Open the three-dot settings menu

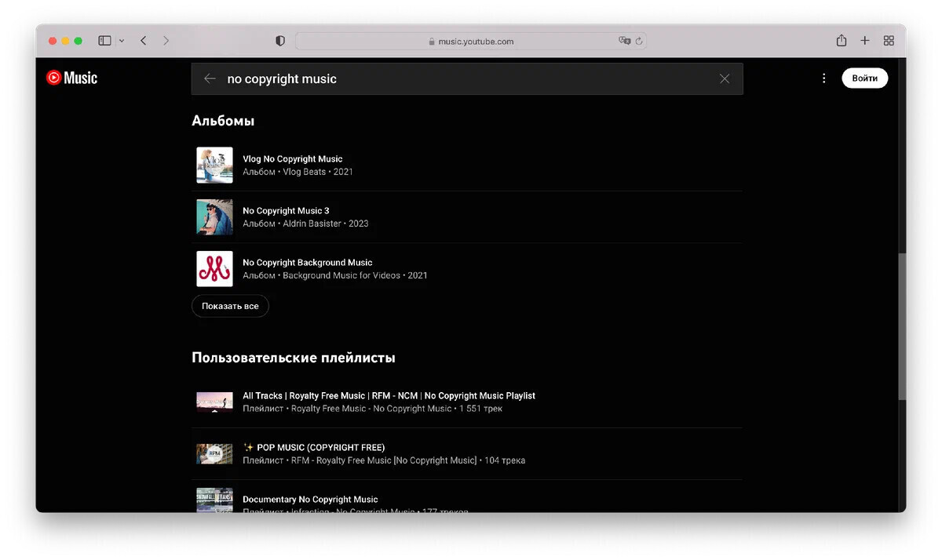pyautogui.click(x=823, y=78)
